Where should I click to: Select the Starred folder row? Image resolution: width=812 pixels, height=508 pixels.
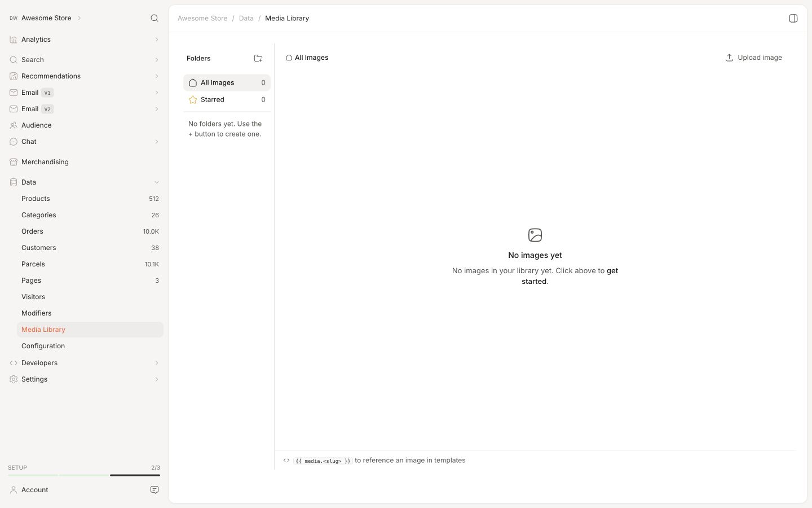click(x=227, y=100)
